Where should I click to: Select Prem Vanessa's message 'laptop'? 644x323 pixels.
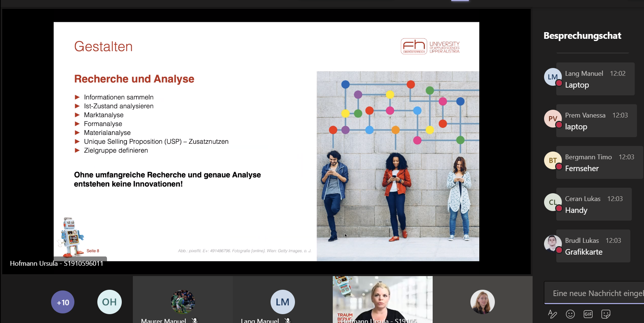pyautogui.click(x=597, y=121)
